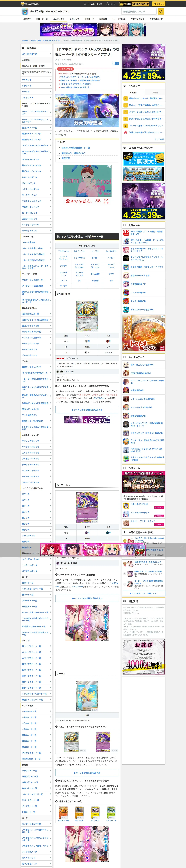Open the comment count bubble icon
The height and width of the screenshot is (868, 186).
coord(115,63)
